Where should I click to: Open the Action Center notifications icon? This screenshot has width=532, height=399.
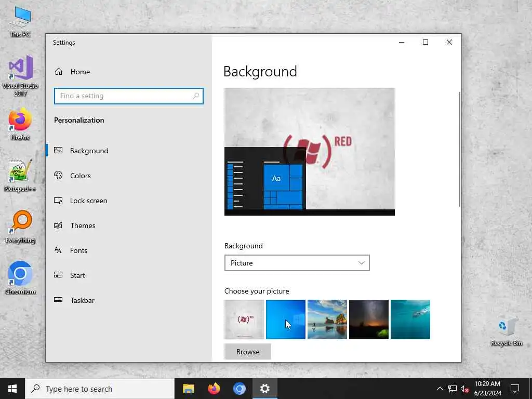pos(515,389)
